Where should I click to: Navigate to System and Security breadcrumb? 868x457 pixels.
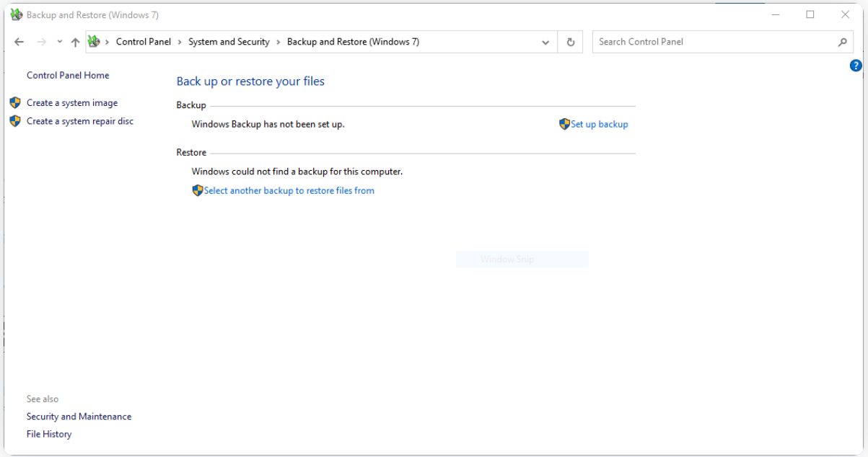tap(229, 42)
